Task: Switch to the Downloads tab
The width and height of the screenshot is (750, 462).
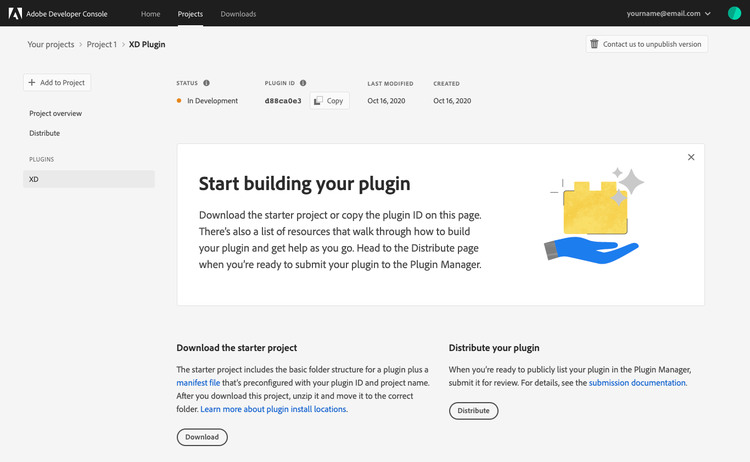Action: (238, 14)
